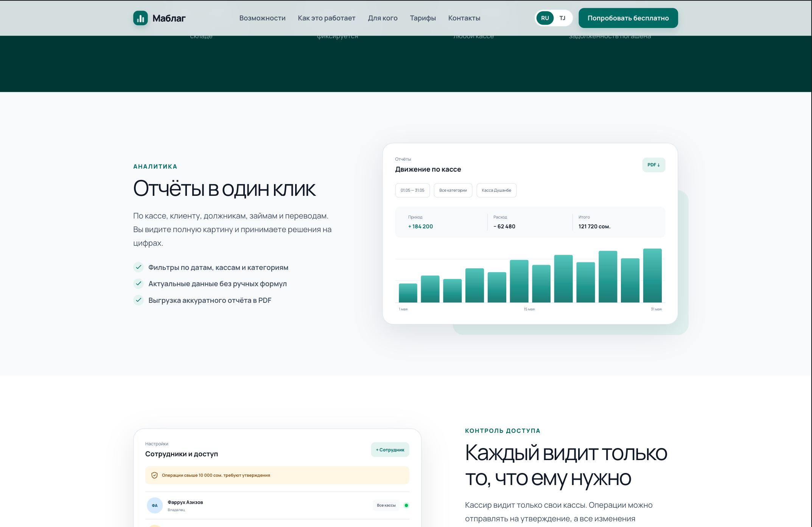Screen dimensions: 812x527
Task: Click checkmark icon beside Актуальные данные
Action: tap(138, 284)
